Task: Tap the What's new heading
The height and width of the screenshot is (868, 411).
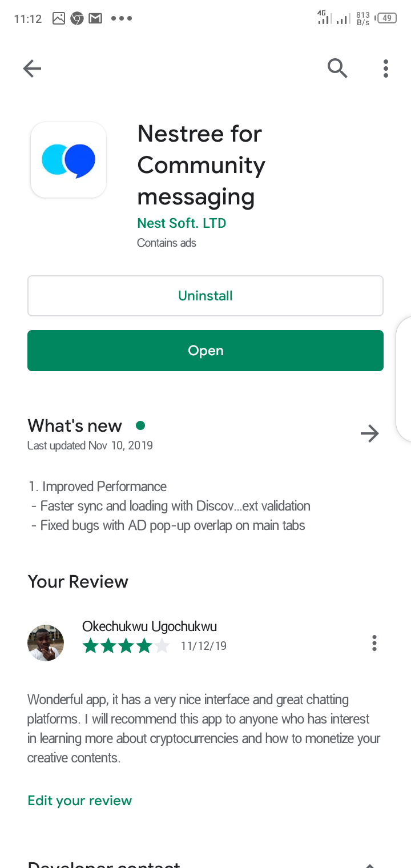Action: [x=75, y=426]
